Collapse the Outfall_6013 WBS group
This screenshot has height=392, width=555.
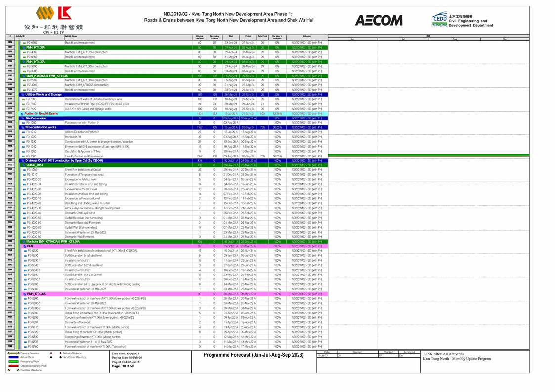click(x=23, y=165)
